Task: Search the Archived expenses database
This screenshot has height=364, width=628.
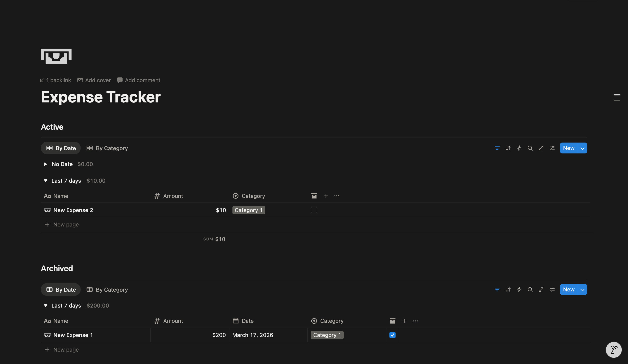Action: [x=530, y=289]
